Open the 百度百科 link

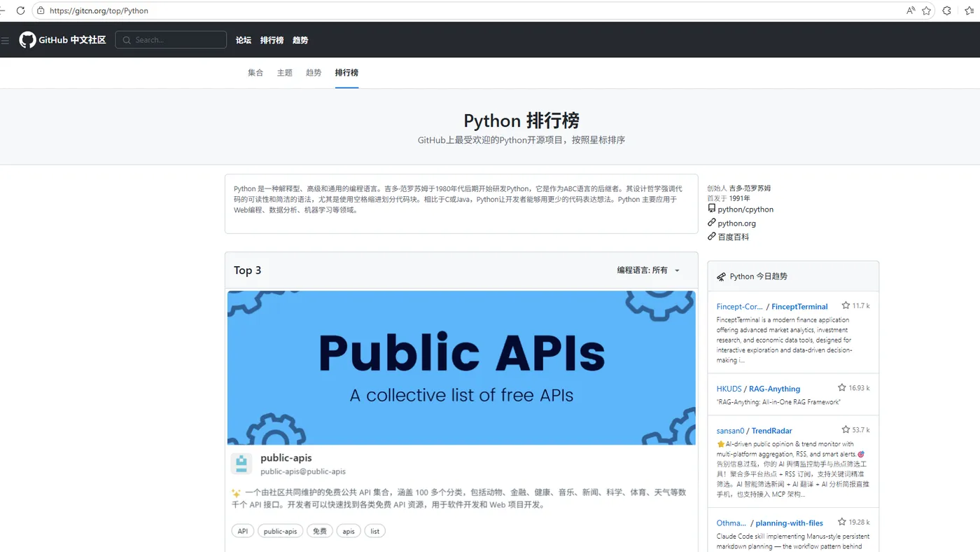734,237
